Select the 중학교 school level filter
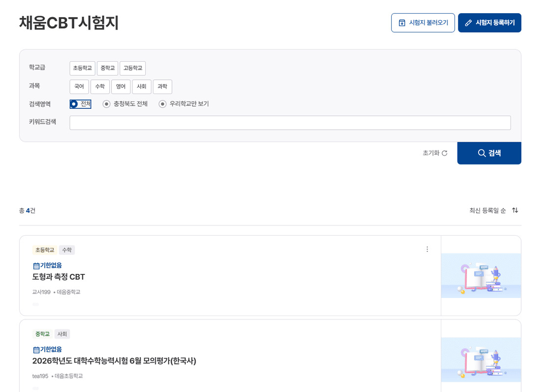 pyautogui.click(x=107, y=68)
